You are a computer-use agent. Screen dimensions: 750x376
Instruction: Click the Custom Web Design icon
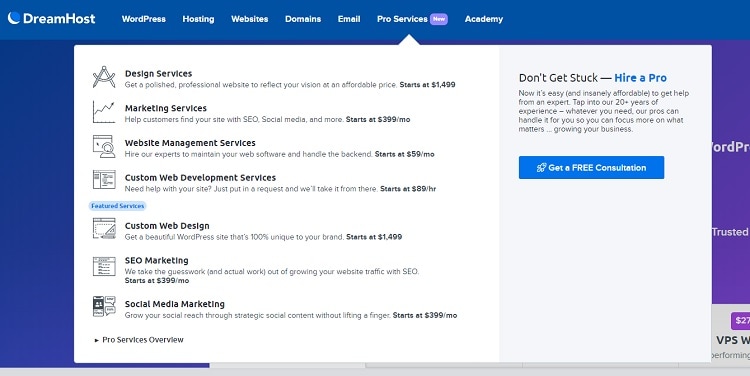click(104, 228)
